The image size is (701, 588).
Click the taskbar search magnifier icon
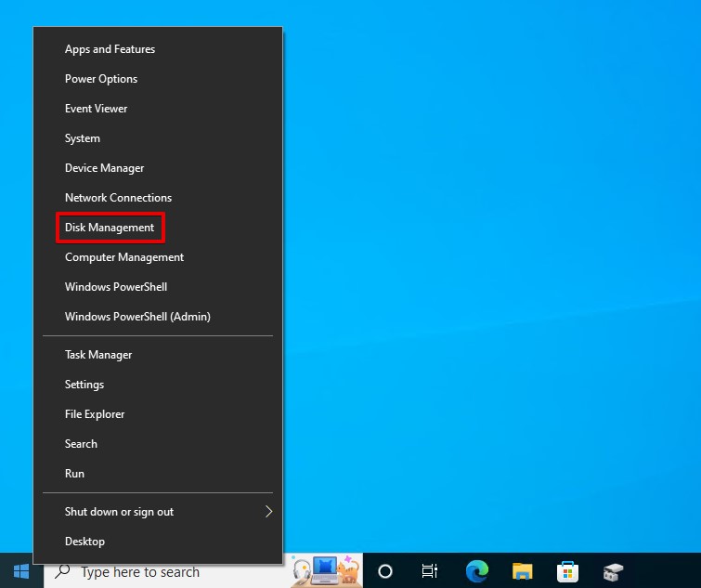tap(62, 570)
